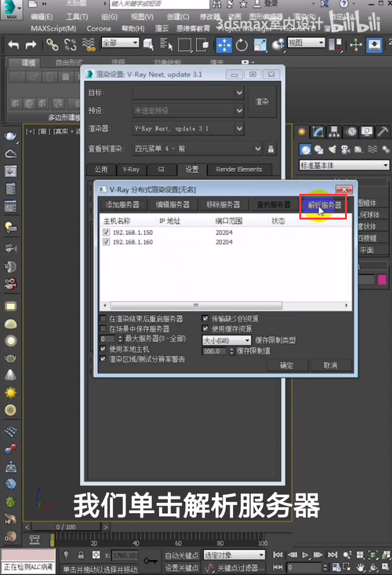Click the magenta object color swatch

(x=382, y=279)
